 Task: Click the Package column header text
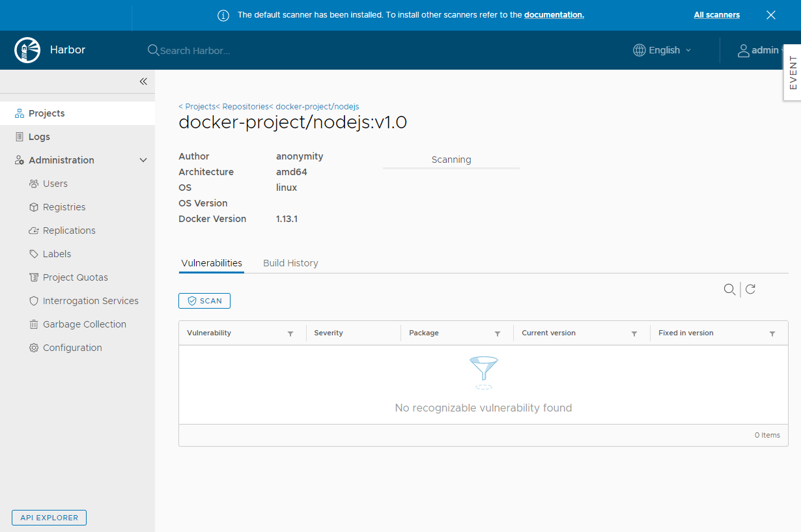[424, 333]
